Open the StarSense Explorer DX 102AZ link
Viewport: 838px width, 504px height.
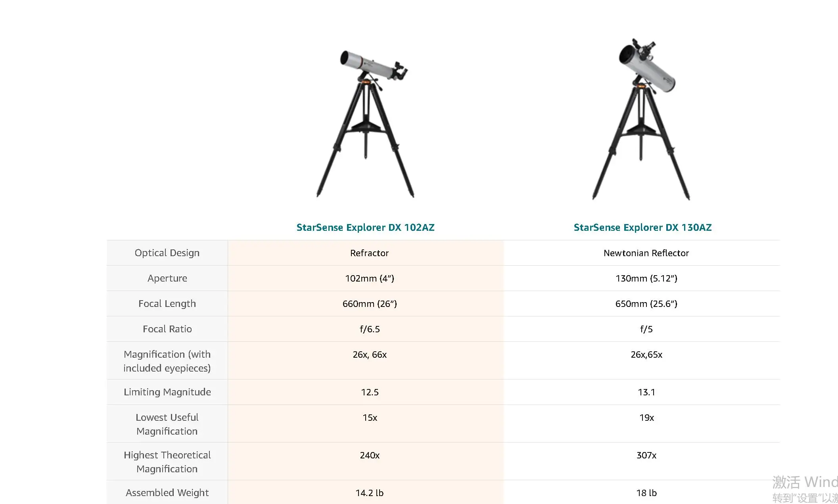click(x=365, y=228)
